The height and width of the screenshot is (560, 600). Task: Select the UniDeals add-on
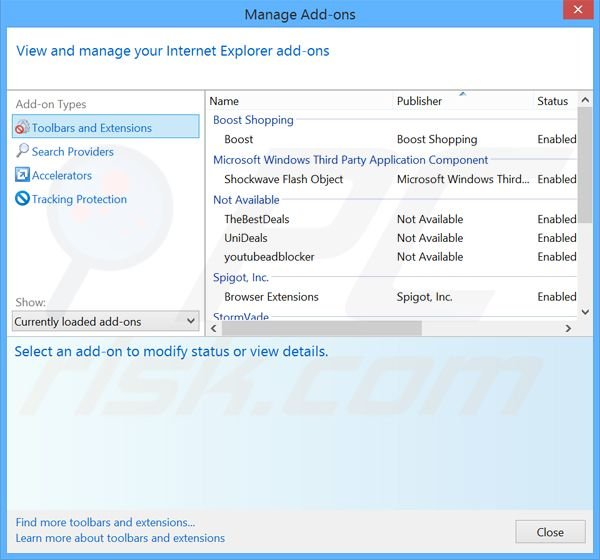pyautogui.click(x=393, y=238)
